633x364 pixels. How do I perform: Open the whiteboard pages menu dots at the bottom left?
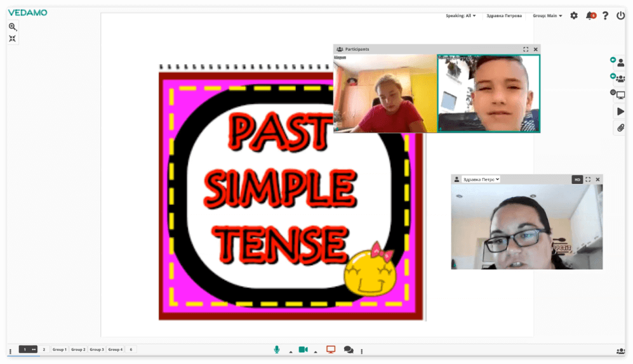point(11,351)
